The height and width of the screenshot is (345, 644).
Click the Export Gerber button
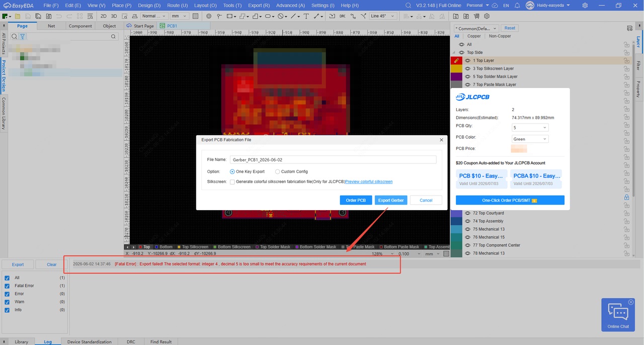(391, 200)
